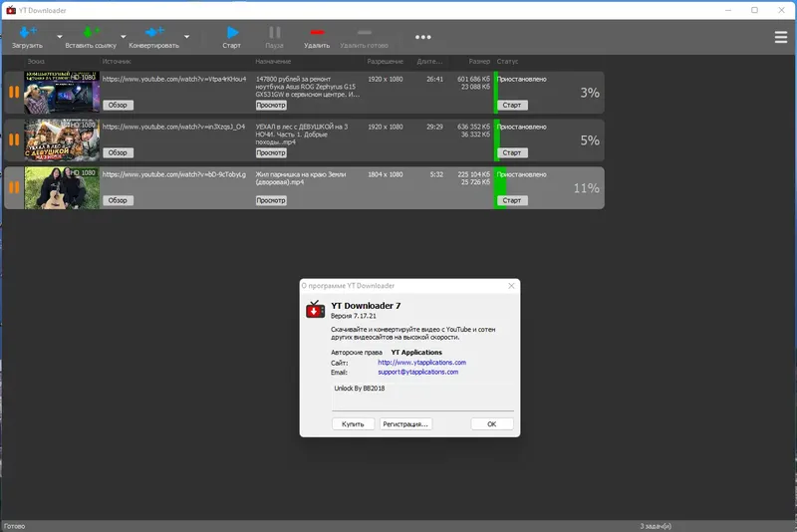Click pause icon of the УЕХАЛ в лес task
The height and width of the screenshot is (532, 797).
[14, 139]
